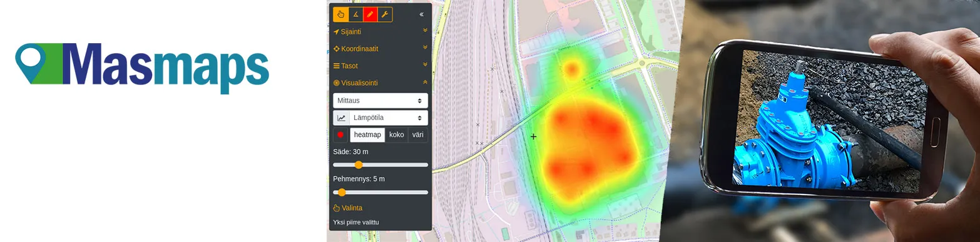Collapse the side panel with double chevron
Screen dimensions: 980x242
421,14
